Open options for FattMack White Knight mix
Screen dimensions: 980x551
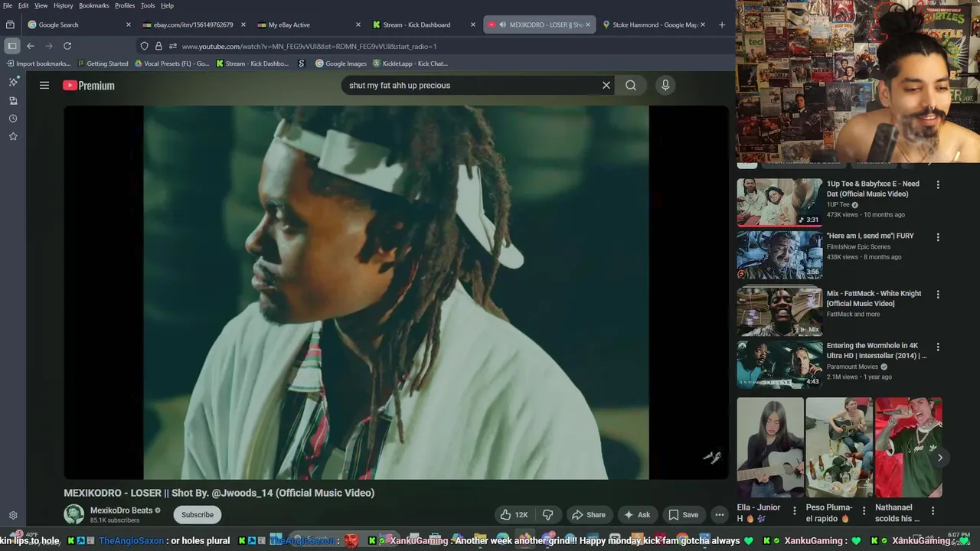coord(938,295)
